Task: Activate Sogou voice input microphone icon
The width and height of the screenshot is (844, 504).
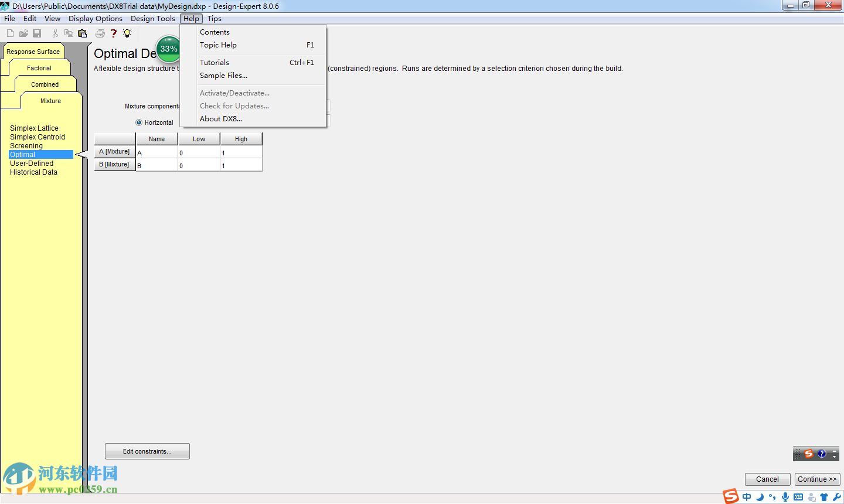Action: click(785, 496)
